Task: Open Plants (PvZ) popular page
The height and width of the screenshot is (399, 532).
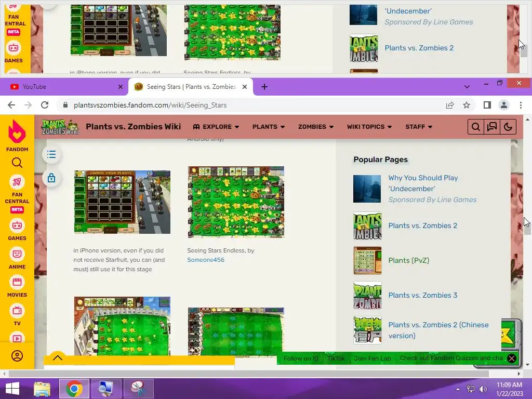Action: (x=409, y=260)
